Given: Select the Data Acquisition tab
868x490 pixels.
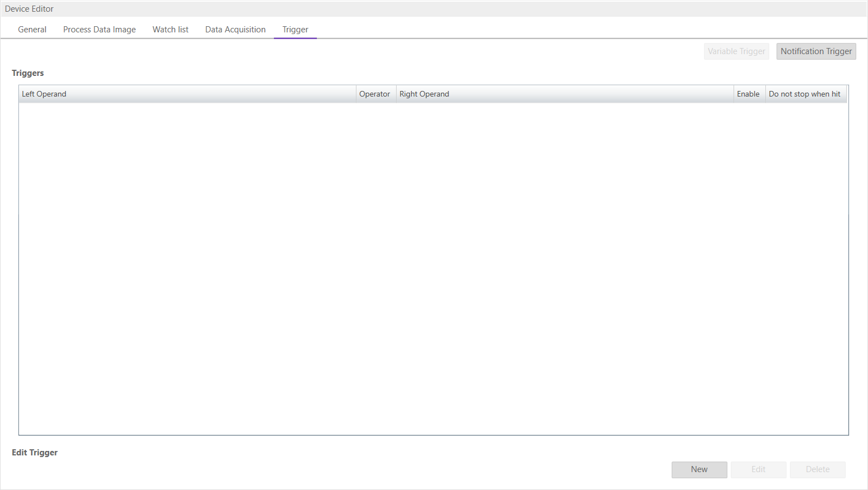Looking at the screenshot, I should 235,30.
